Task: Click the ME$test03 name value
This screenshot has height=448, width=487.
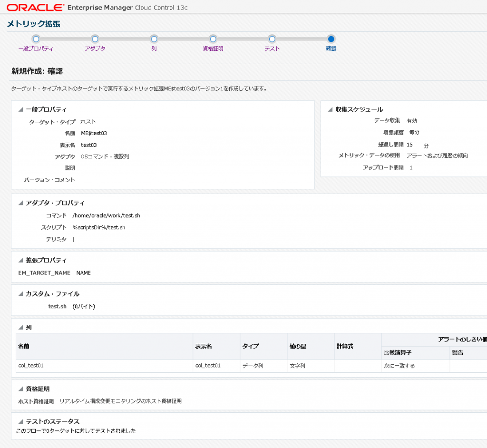Action: coord(94,133)
